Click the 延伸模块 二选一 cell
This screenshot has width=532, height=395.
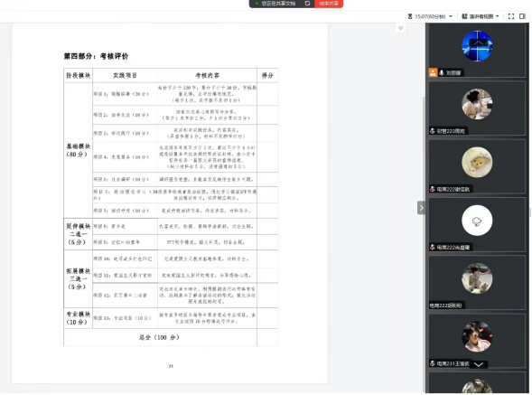78,234
